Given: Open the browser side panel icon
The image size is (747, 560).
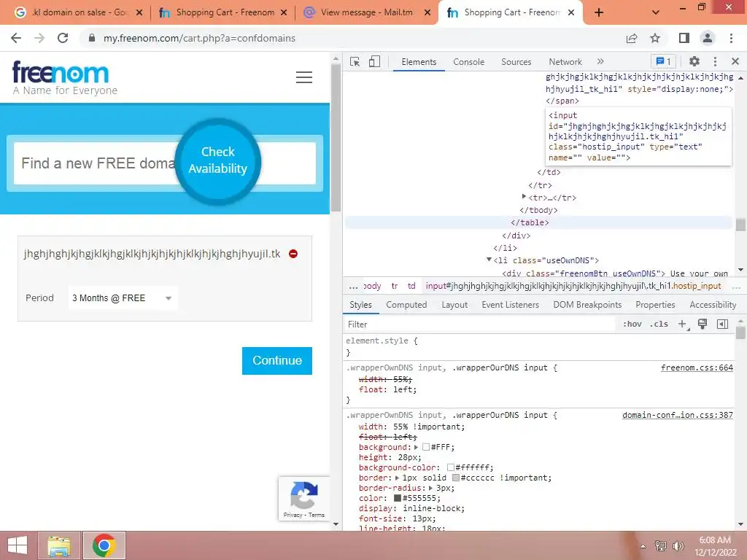Looking at the screenshot, I should pyautogui.click(x=684, y=38).
